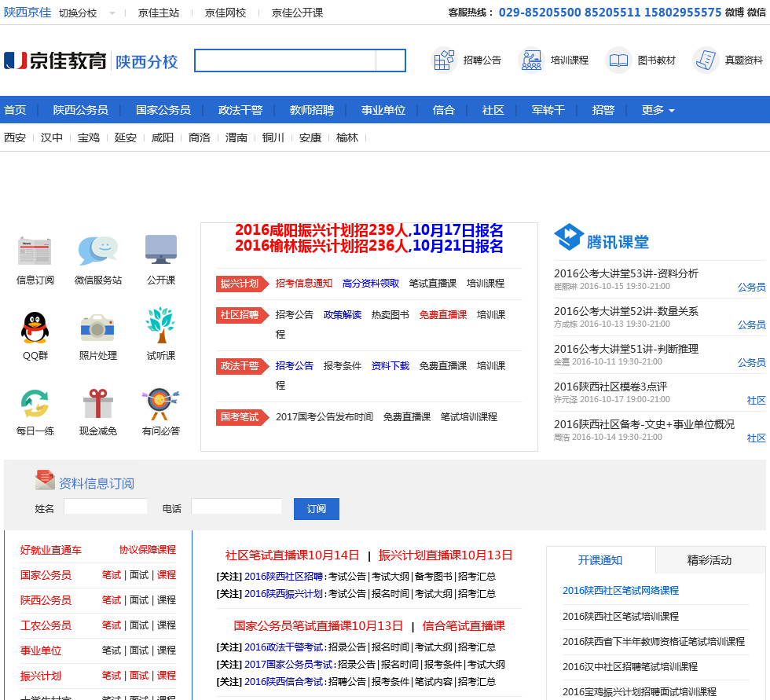Open 2016陕西社区模卷3点评 course

pos(610,387)
